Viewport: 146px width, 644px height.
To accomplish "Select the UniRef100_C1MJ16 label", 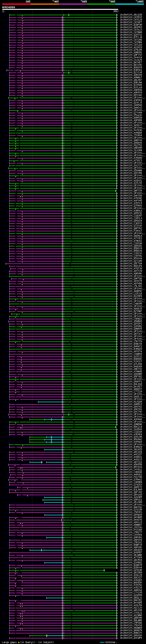I will pos(131,294).
